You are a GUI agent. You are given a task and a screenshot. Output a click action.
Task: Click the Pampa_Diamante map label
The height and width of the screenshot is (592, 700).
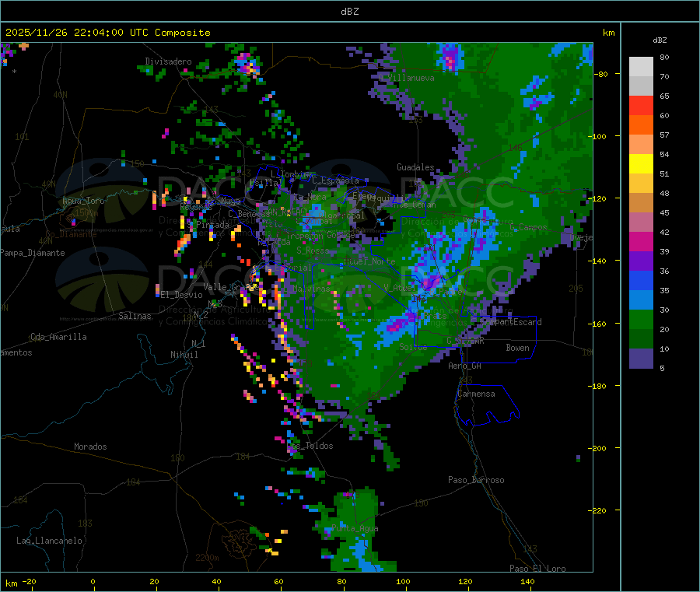(x=33, y=253)
